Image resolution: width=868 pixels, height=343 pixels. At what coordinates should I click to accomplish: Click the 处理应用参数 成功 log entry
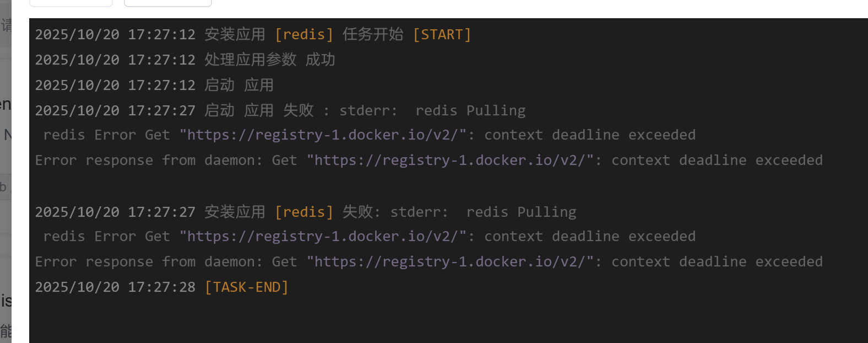coord(269,60)
